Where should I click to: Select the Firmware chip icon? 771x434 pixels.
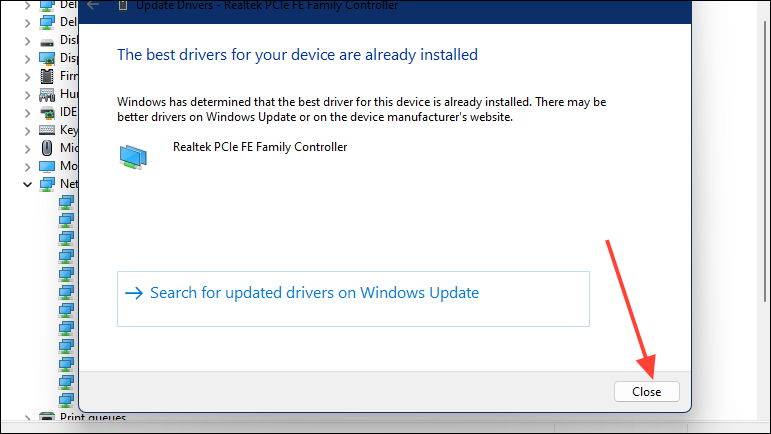47,76
